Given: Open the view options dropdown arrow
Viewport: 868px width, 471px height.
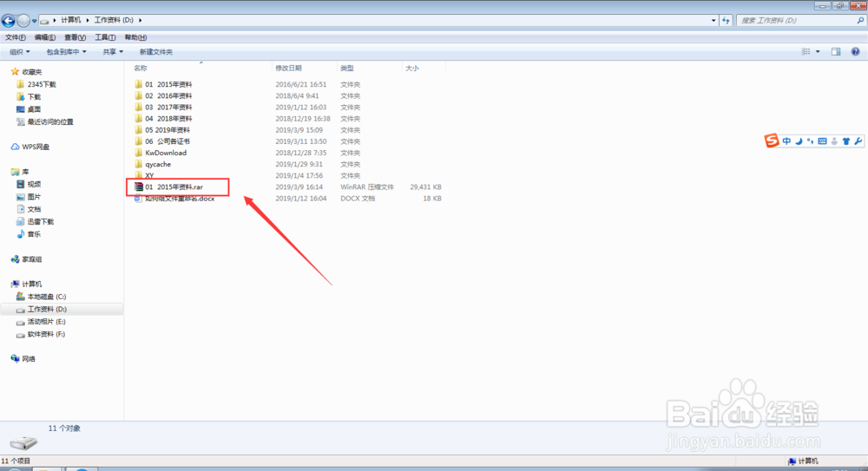Looking at the screenshot, I should tap(818, 51).
